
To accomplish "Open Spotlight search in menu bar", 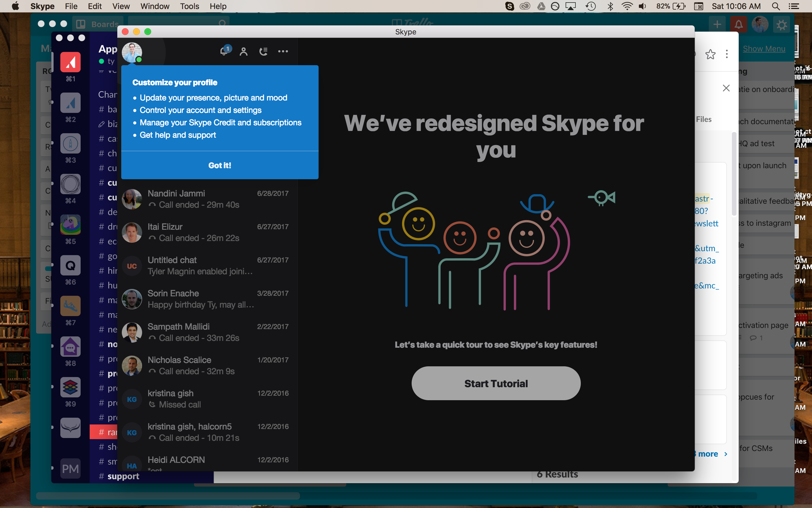I will (775, 6).
